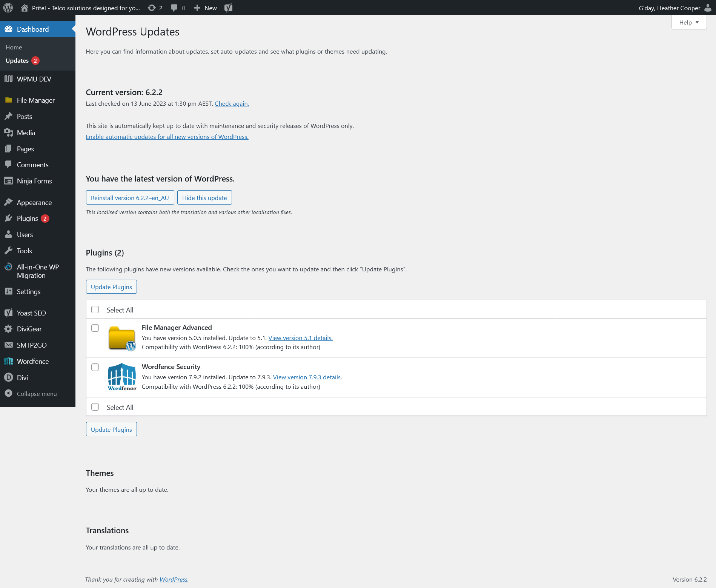Click the Wordfence Security plugin logo
The image size is (716, 588).
122,377
